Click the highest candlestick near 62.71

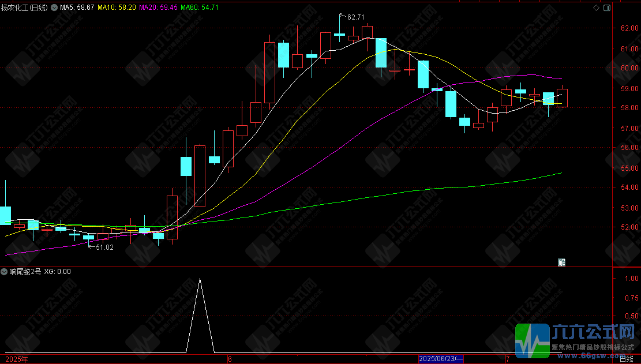point(339,28)
